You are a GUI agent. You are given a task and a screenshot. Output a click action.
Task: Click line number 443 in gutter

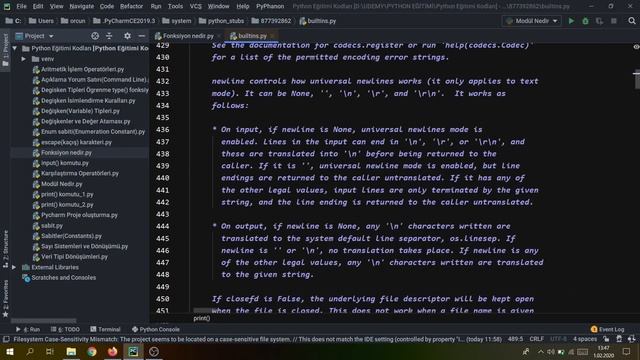click(x=162, y=214)
